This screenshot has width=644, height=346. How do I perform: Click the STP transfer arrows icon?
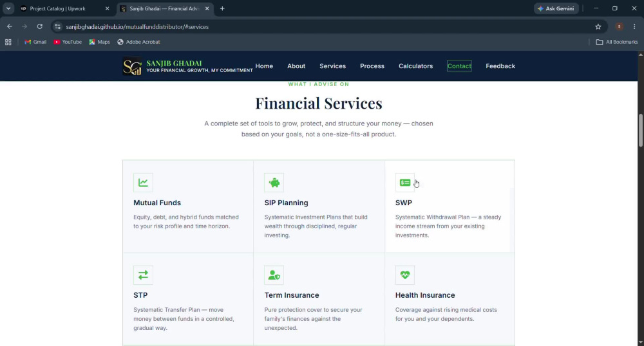(x=143, y=275)
